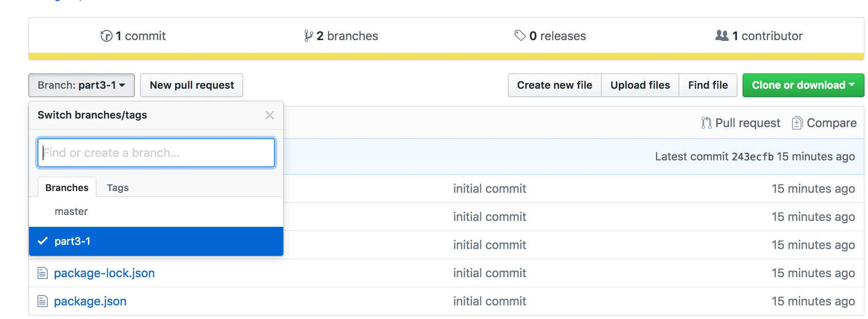The width and height of the screenshot is (868, 319).
Task: Open the 1 contributor link
Action: 759,36
